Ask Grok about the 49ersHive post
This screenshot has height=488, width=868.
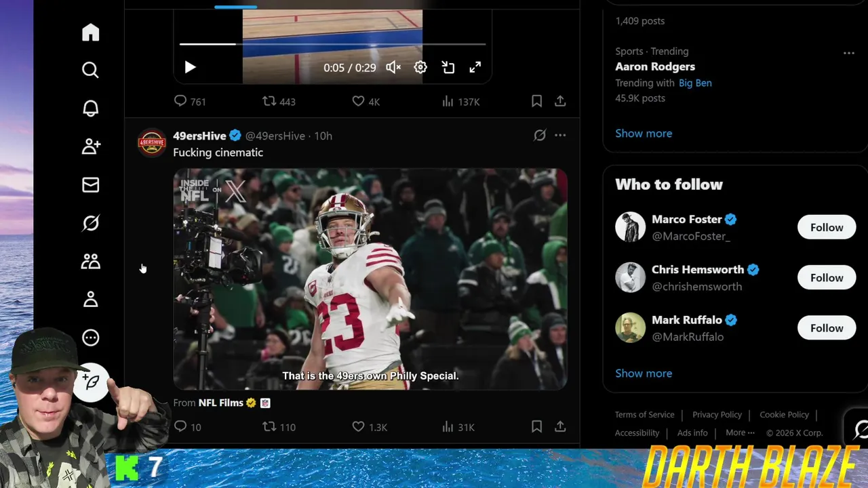(x=540, y=135)
